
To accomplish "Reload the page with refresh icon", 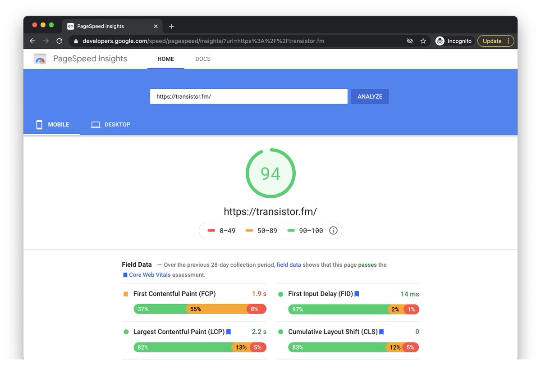I will 59,41.
